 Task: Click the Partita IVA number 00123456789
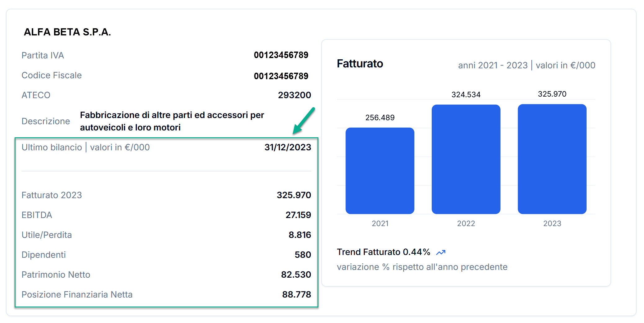pyautogui.click(x=281, y=55)
